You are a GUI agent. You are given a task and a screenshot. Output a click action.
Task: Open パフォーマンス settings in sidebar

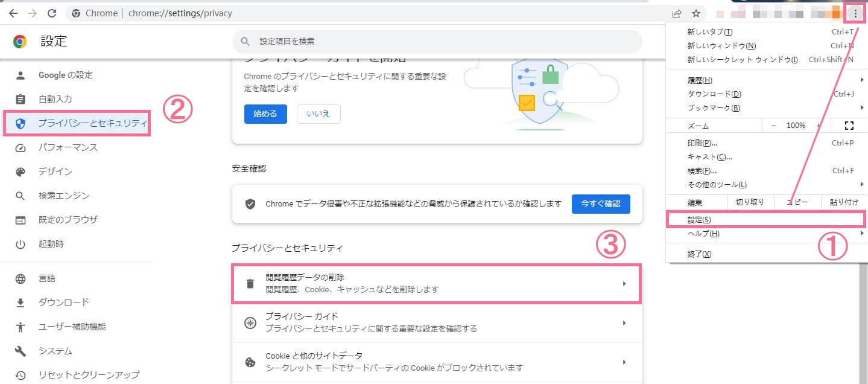click(75, 148)
